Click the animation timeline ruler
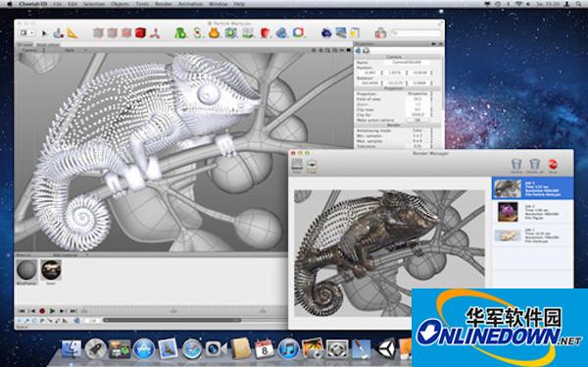 184,311
